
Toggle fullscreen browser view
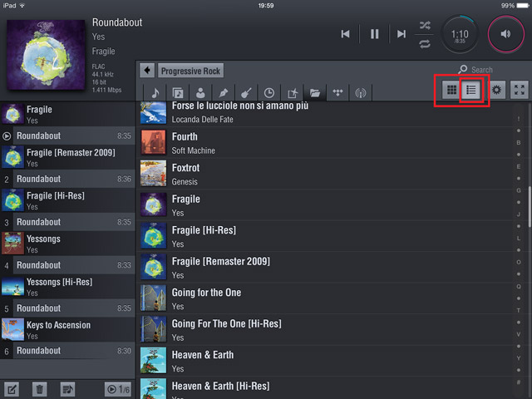[x=519, y=90]
